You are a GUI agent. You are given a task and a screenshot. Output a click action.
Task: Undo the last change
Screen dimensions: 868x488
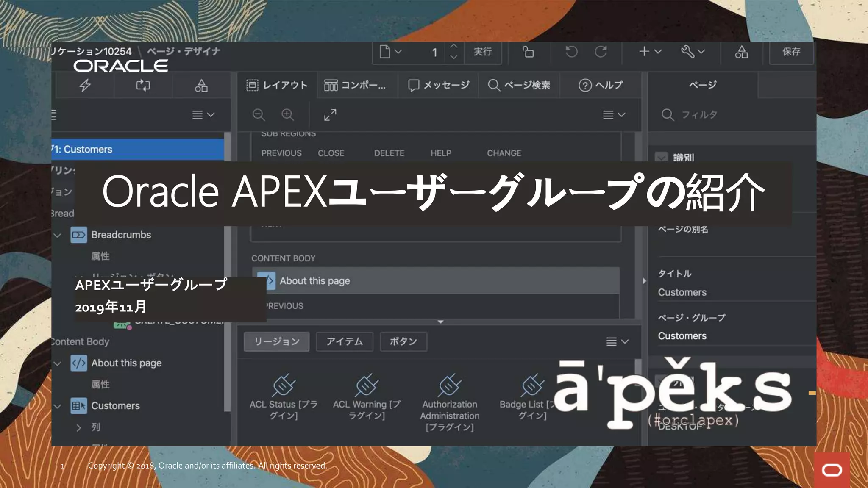[x=571, y=52]
